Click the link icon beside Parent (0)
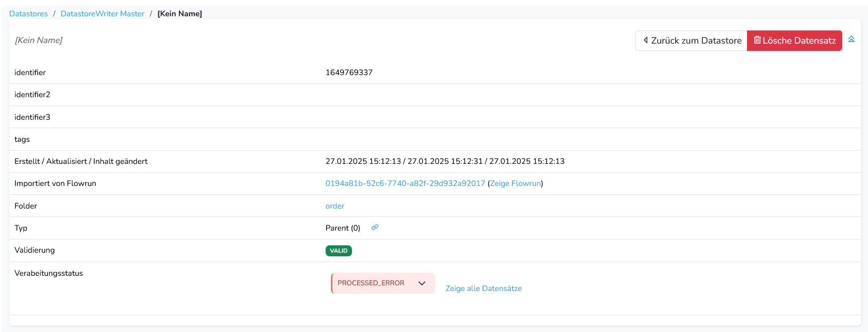Viewport: 868px width, 332px height. tap(375, 227)
